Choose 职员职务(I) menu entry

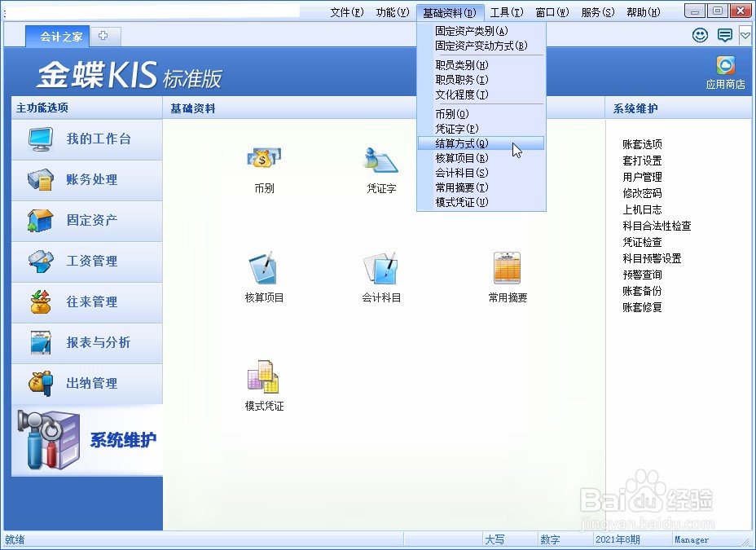[481, 80]
